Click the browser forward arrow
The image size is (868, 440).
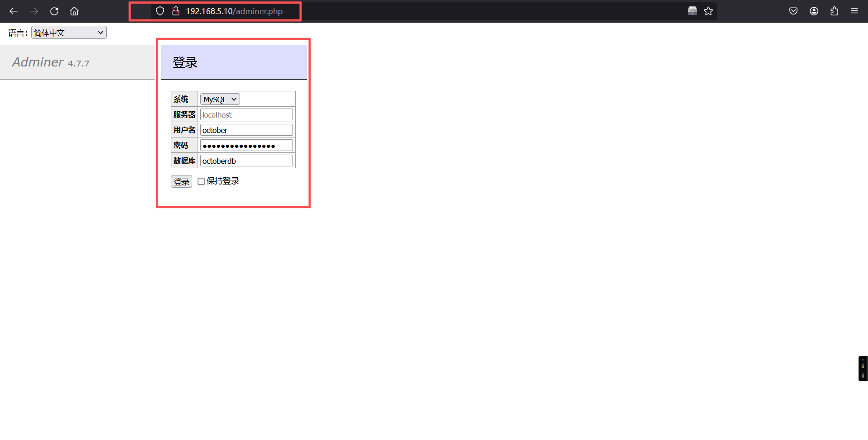click(x=34, y=11)
